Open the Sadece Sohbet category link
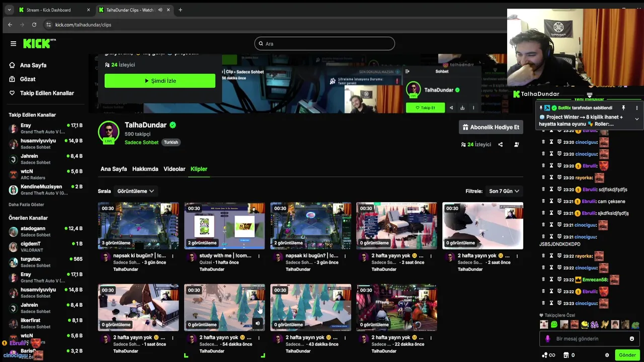The height and width of the screenshot is (362, 644). point(141,142)
